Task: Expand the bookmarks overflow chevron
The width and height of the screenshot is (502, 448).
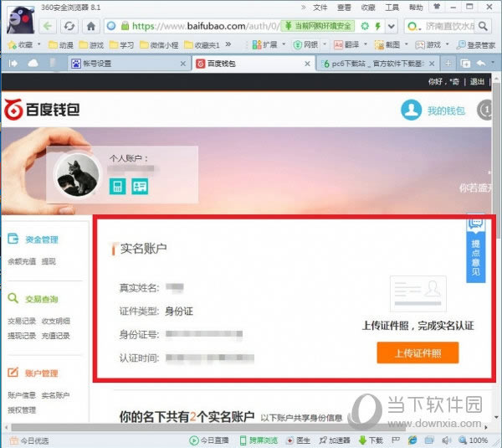Action: (228, 44)
